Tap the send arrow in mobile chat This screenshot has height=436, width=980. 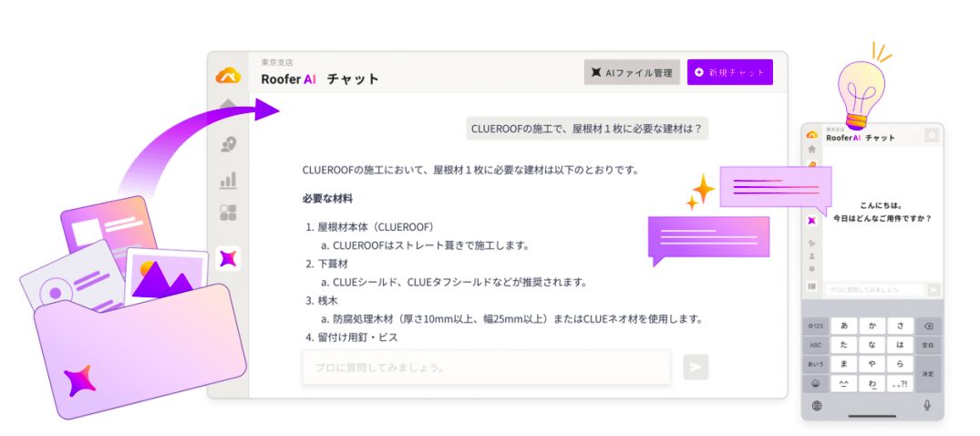(x=934, y=290)
